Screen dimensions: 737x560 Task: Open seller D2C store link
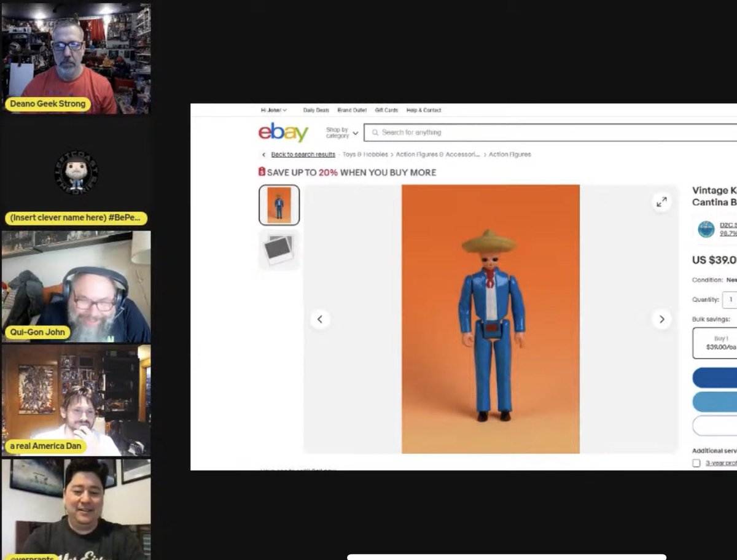tap(728, 225)
